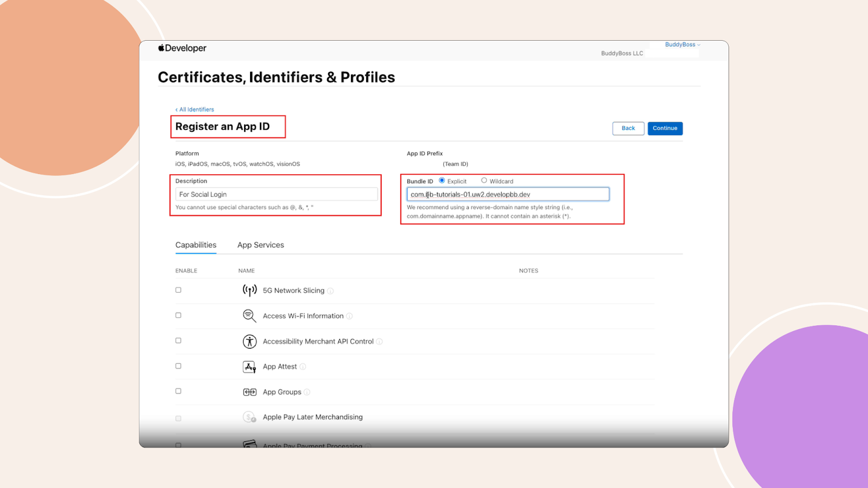Enable Accessibility Merchant API Control checkbox
868x488 pixels.
pyautogui.click(x=178, y=341)
